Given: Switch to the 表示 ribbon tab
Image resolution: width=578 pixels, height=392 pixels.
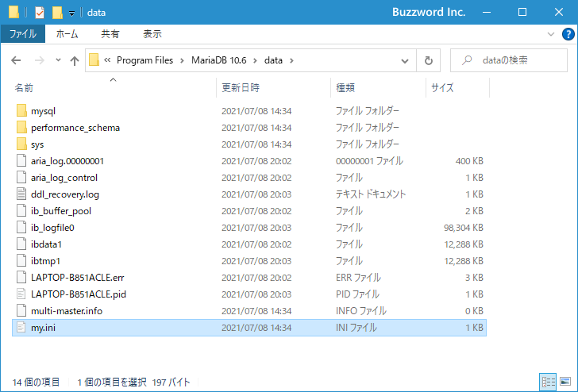Looking at the screenshot, I should (x=152, y=34).
